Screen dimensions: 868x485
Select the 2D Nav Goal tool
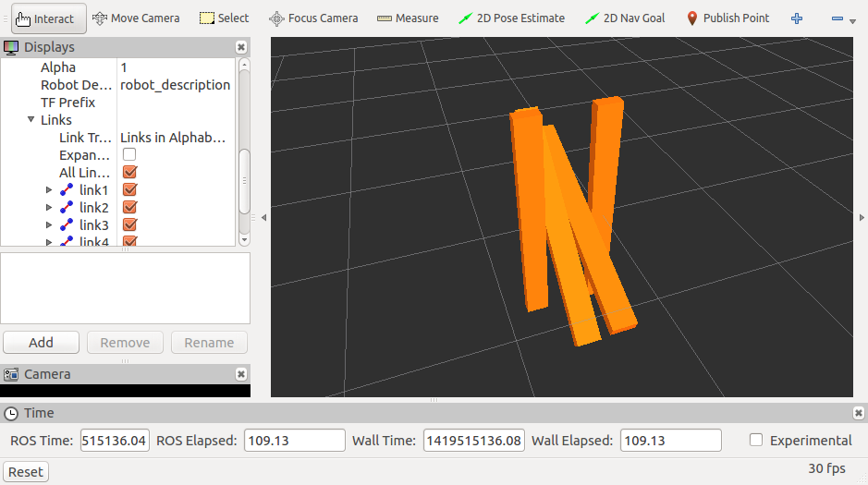pos(625,18)
